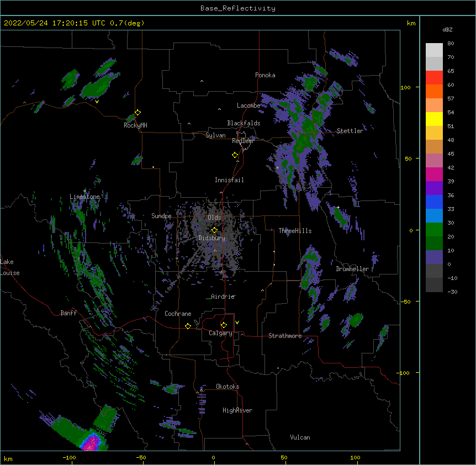Click the Base_Reflectivity title

238,8
